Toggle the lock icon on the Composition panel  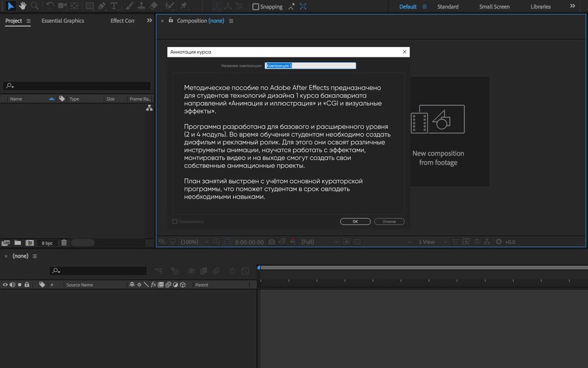[x=171, y=20]
